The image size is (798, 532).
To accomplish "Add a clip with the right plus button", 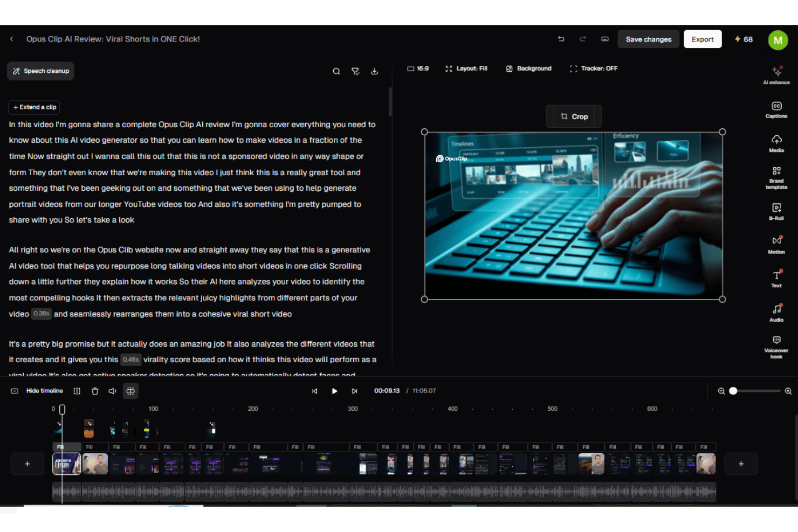I will click(741, 464).
